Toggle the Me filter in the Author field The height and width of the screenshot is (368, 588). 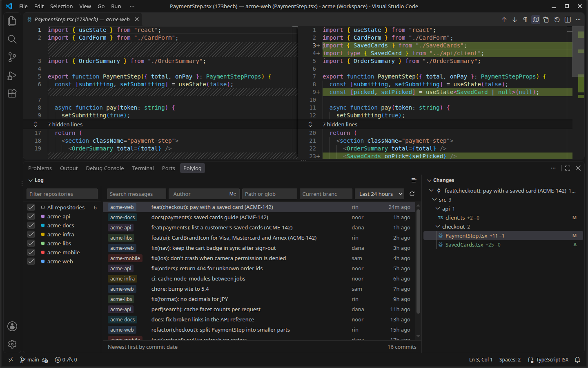pyautogui.click(x=233, y=194)
